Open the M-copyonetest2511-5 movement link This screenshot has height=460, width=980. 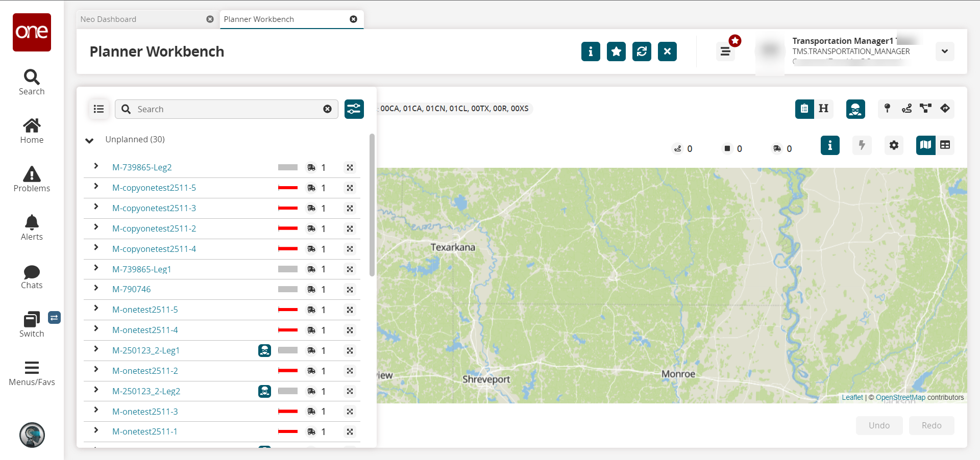coord(154,188)
